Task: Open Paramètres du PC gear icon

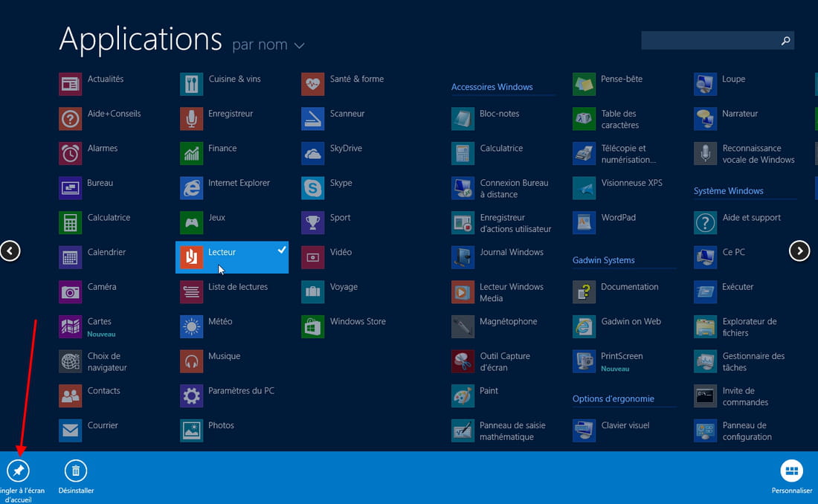Action: [x=191, y=396]
